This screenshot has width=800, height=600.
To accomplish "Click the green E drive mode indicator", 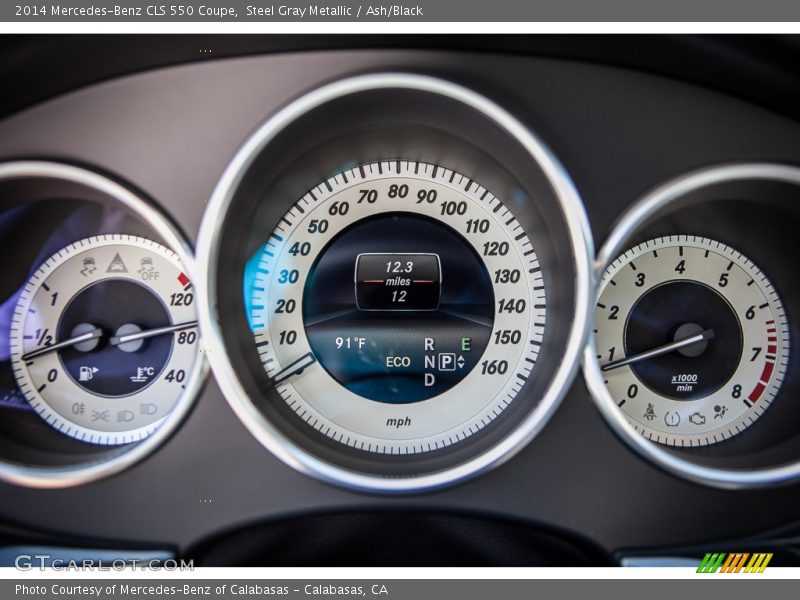I will [465, 344].
